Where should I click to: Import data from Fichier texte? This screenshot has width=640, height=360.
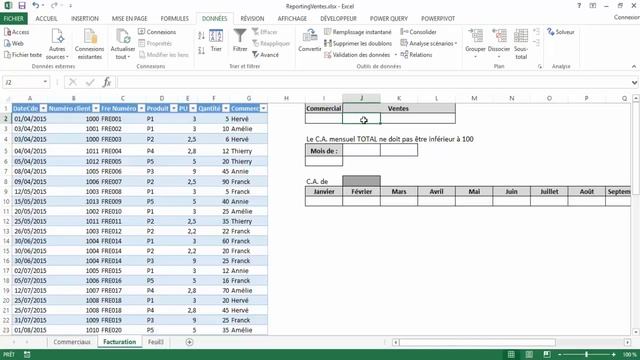click(x=23, y=55)
